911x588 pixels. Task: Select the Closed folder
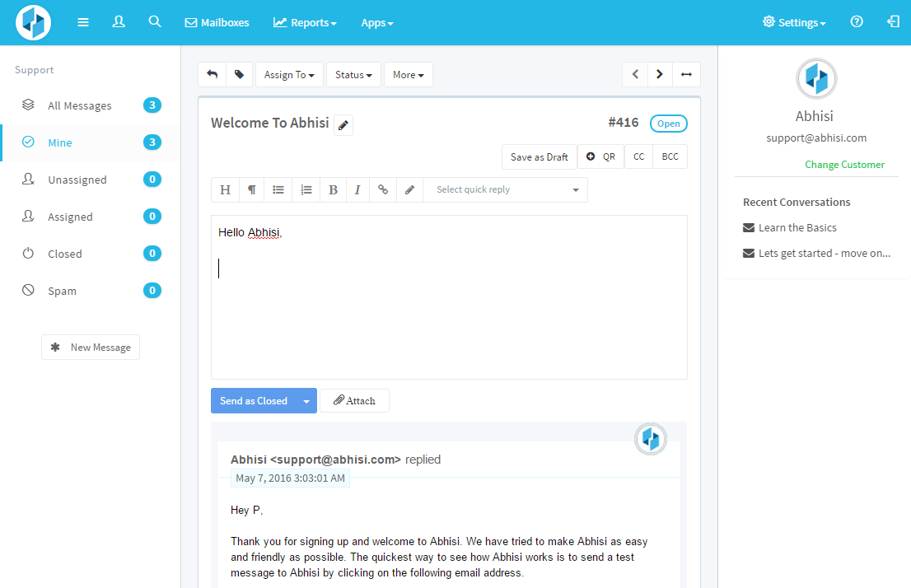[91, 254]
